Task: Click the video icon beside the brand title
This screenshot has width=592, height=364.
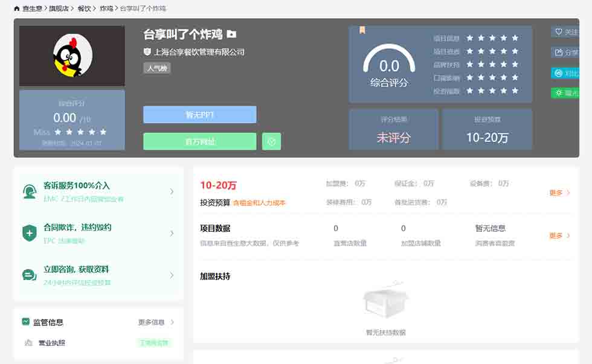Action: point(231,34)
